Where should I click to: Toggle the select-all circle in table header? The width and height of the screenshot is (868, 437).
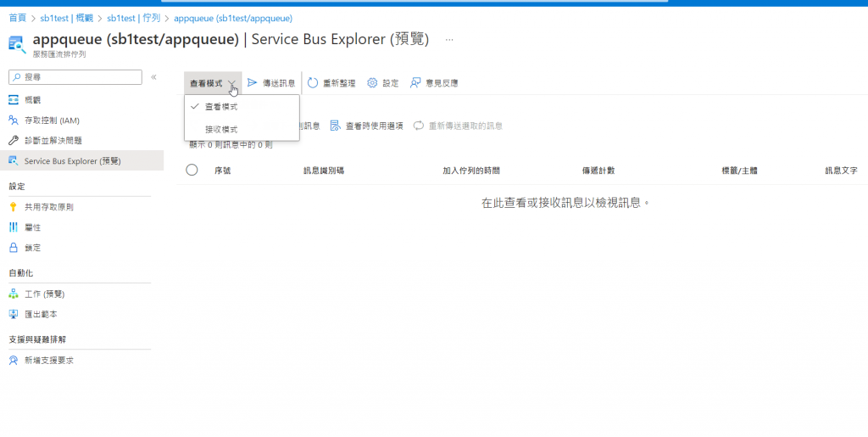(x=192, y=170)
